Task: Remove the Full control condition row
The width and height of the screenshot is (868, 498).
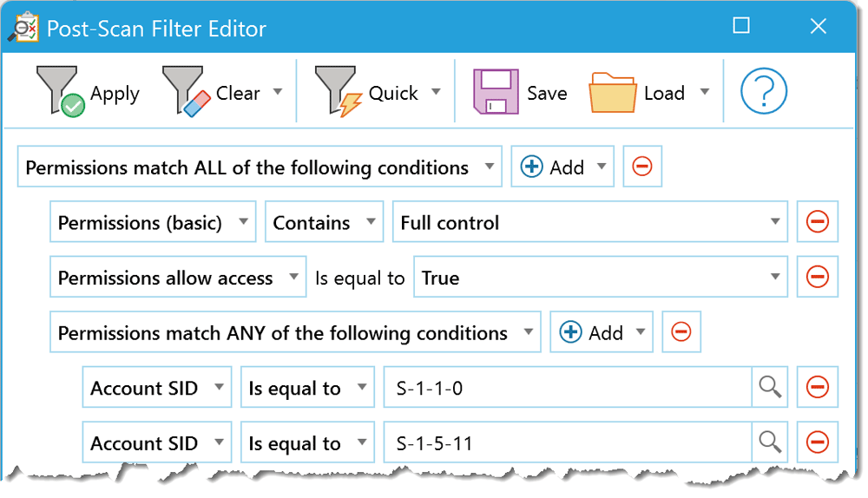Action: pos(817,221)
